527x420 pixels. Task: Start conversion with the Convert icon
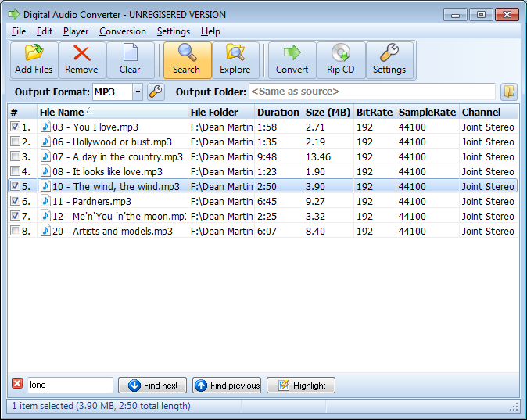pyautogui.click(x=292, y=60)
